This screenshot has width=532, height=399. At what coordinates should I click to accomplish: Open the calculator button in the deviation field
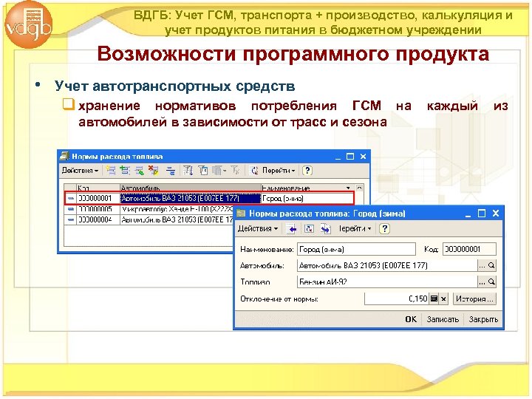[434, 299]
